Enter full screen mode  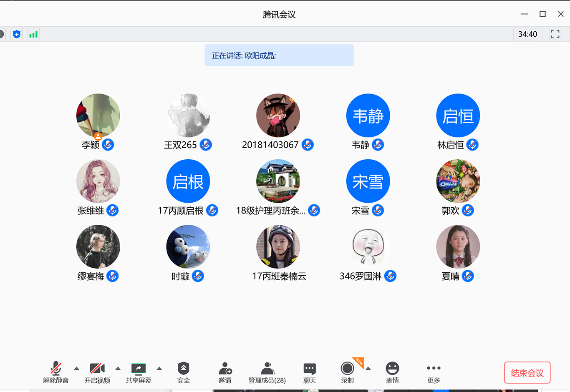point(555,34)
